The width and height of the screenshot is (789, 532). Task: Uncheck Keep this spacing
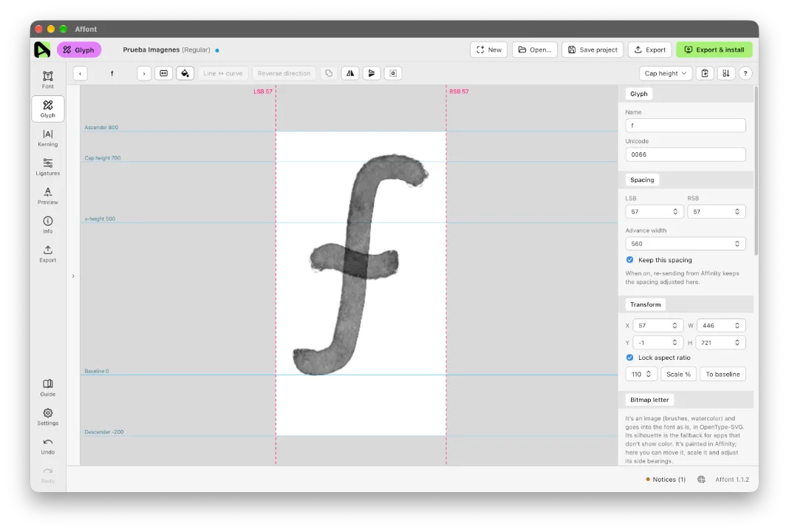click(630, 259)
